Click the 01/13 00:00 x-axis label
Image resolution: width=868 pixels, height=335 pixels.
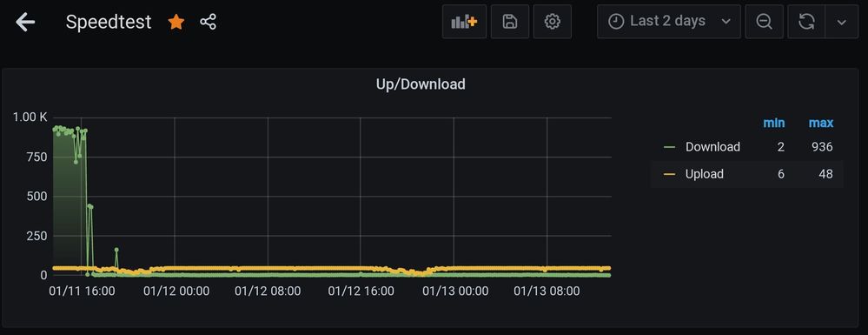click(x=455, y=291)
